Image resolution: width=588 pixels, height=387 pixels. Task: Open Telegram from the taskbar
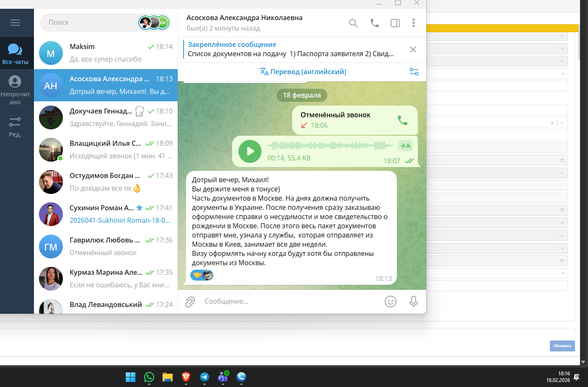204,377
